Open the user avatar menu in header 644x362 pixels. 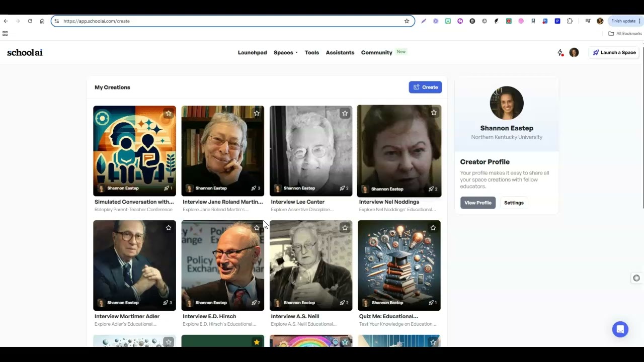point(574,52)
